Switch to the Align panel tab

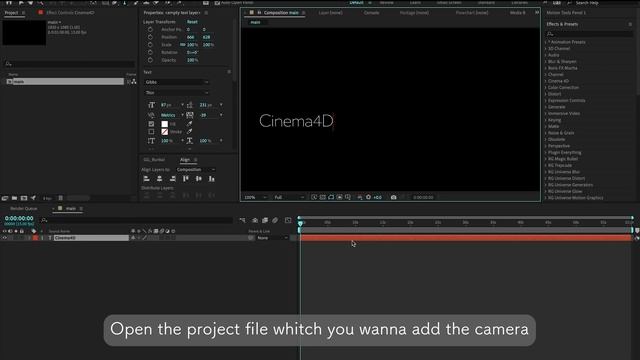[x=185, y=160]
